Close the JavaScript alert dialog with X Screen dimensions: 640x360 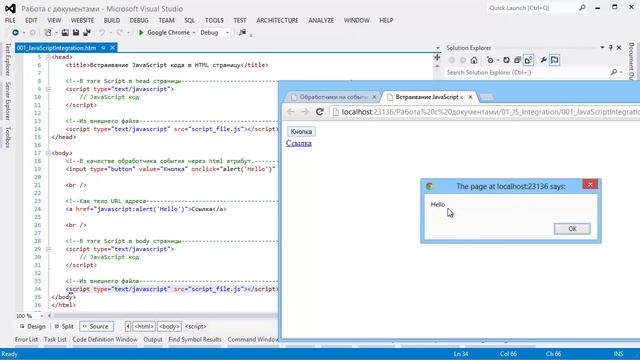click(x=590, y=184)
